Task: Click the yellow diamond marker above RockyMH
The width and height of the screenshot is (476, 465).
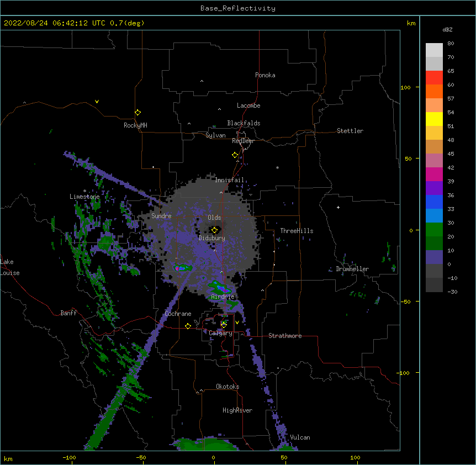Action: click(137, 112)
